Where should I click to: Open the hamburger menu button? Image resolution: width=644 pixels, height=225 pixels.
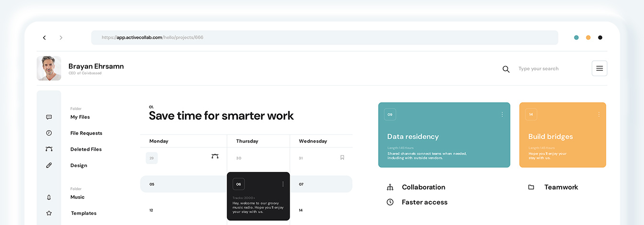coord(599,68)
